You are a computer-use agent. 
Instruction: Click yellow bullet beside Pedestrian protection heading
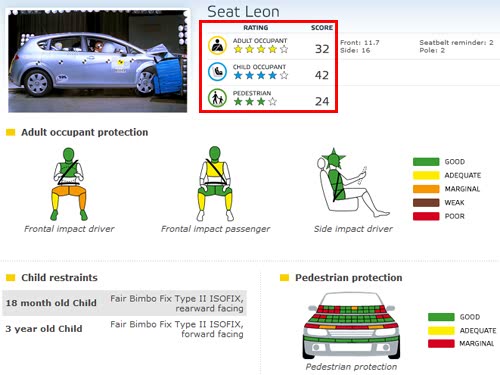[284, 278]
